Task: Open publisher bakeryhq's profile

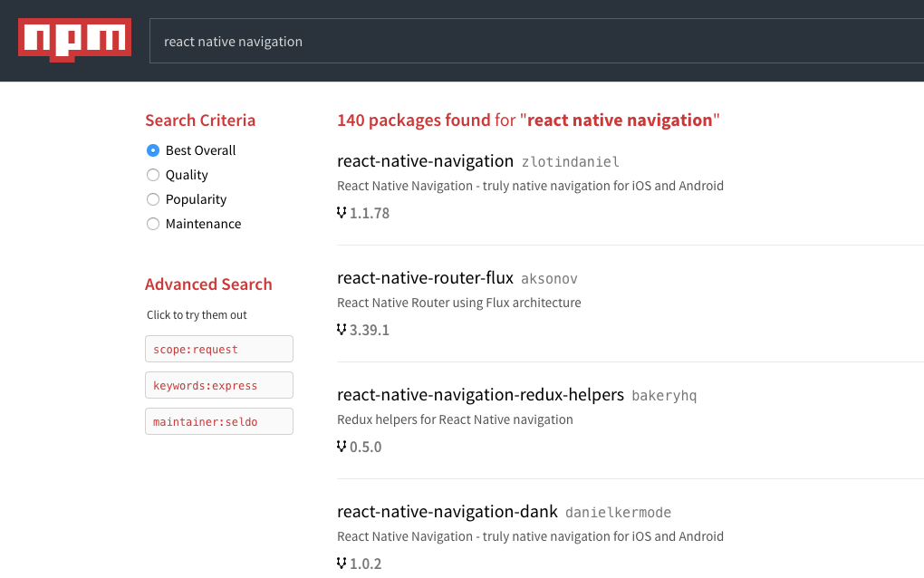Action: pyautogui.click(x=664, y=395)
